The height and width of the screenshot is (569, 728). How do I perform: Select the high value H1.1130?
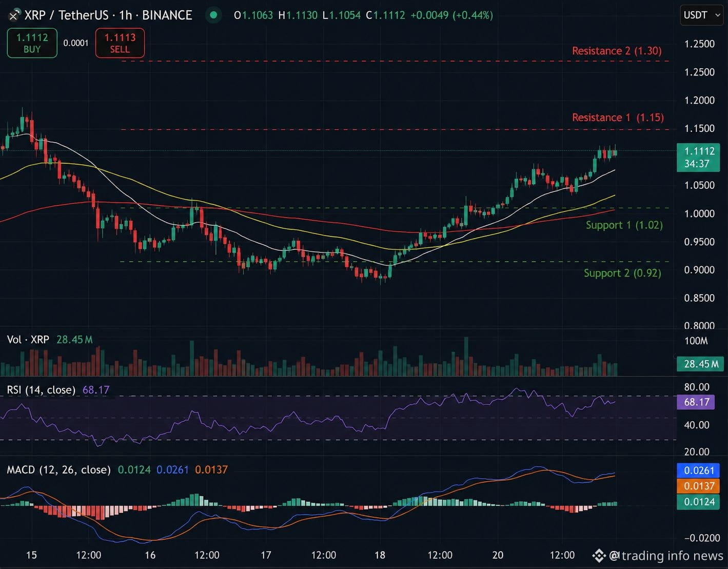(298, 15)
